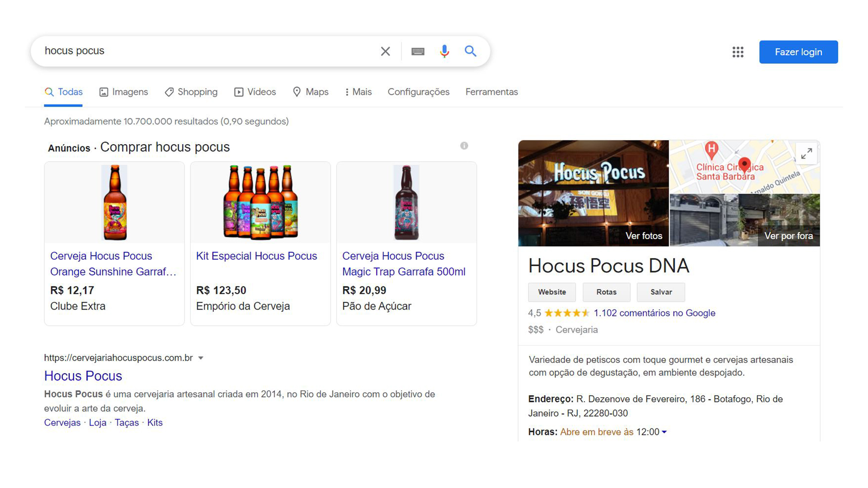Open the Cervejas sitelink
868x488 pixels.
pos(62,423)
